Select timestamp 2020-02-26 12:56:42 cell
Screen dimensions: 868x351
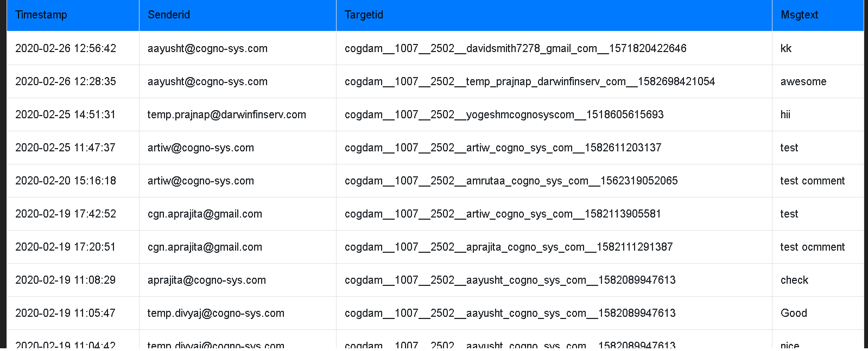click(73, 48)
